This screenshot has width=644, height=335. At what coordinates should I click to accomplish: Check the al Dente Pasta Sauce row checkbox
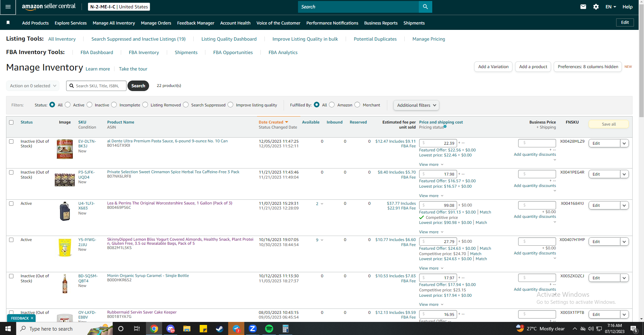(x=11, y=141)
